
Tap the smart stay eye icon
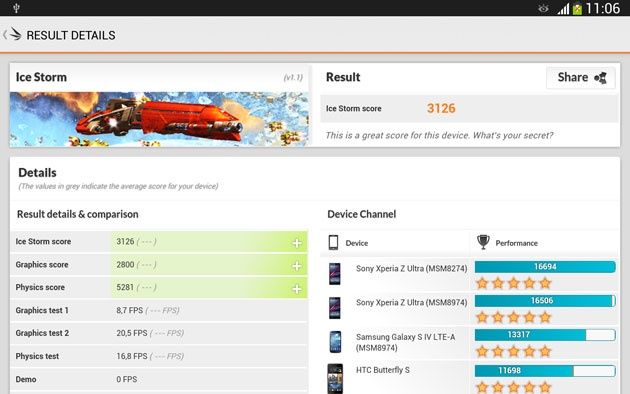(543, 8)
